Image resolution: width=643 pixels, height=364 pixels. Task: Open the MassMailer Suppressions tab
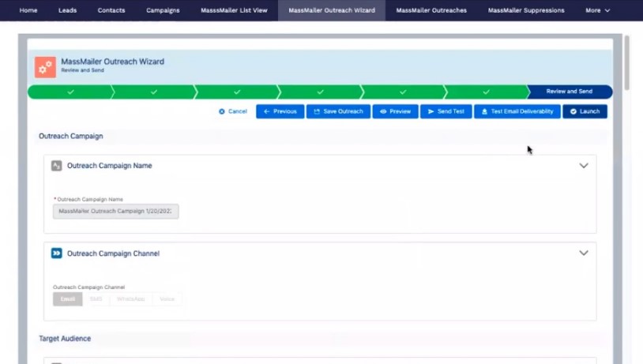tap(525, 10)
